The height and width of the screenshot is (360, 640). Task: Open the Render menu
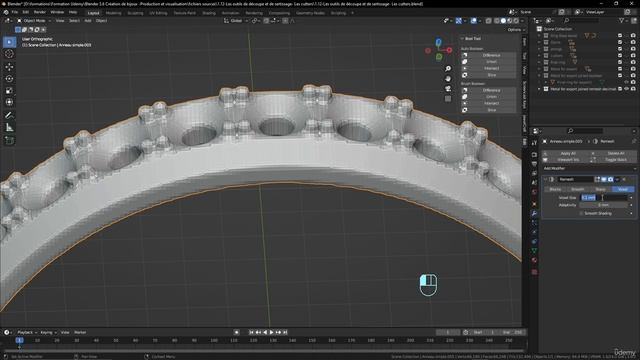40,12
